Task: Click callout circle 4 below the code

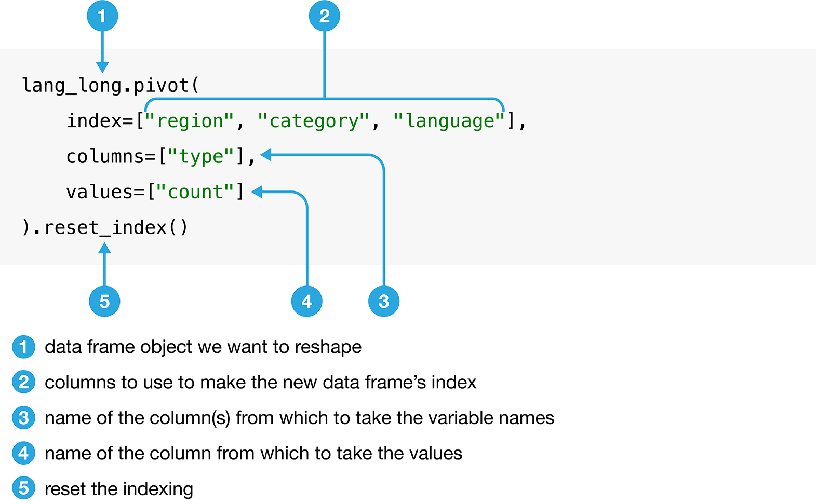Action: click(306, 301)
